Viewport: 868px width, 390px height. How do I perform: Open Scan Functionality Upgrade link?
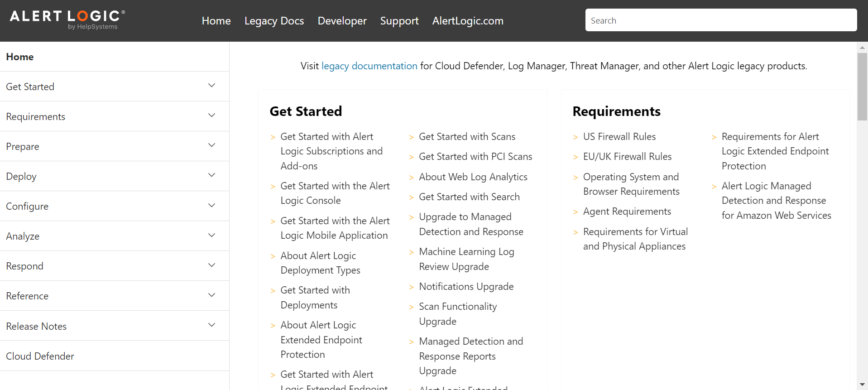click(458, 314)
